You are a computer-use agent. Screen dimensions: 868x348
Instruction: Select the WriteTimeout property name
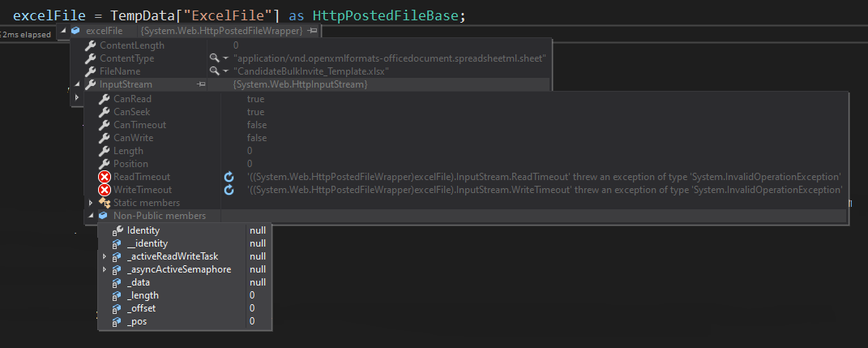point(143,190)
